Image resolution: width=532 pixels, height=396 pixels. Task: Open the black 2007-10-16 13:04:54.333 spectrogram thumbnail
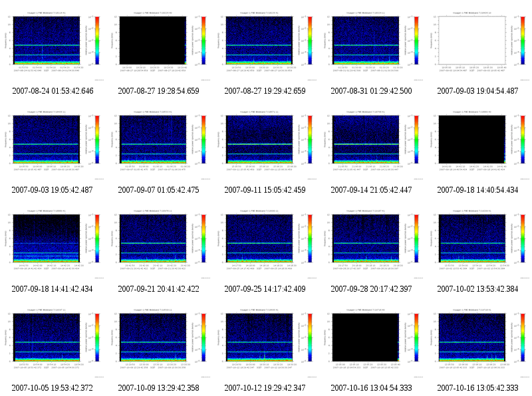click(372, 343)
